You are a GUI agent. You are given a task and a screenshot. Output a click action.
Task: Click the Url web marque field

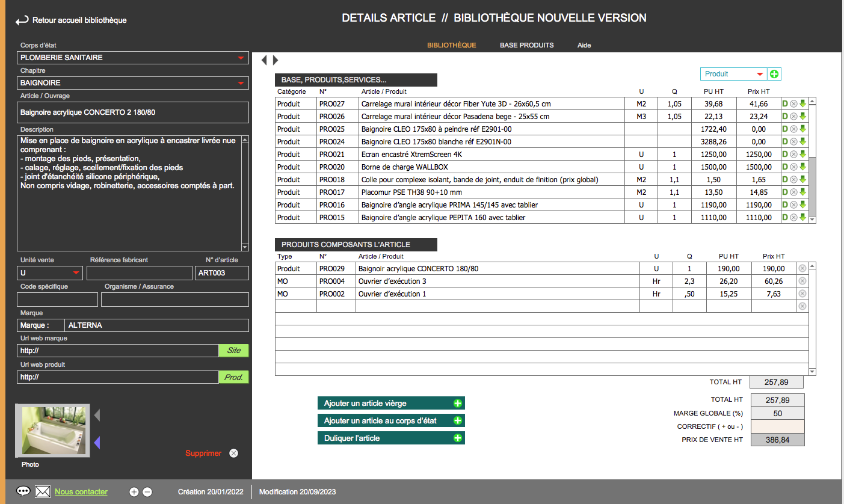117,351
